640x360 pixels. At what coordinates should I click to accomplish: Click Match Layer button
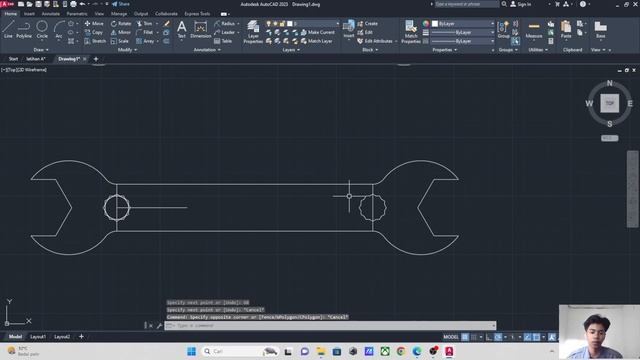pyautogui.click(x=316, y=41)
